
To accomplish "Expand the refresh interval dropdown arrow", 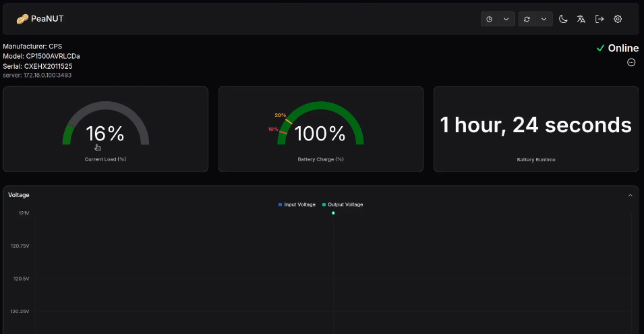I will 544,19.
